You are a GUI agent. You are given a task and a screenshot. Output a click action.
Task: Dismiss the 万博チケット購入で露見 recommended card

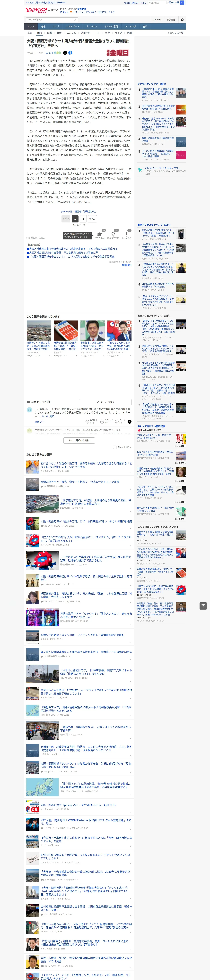coord(50,356)
